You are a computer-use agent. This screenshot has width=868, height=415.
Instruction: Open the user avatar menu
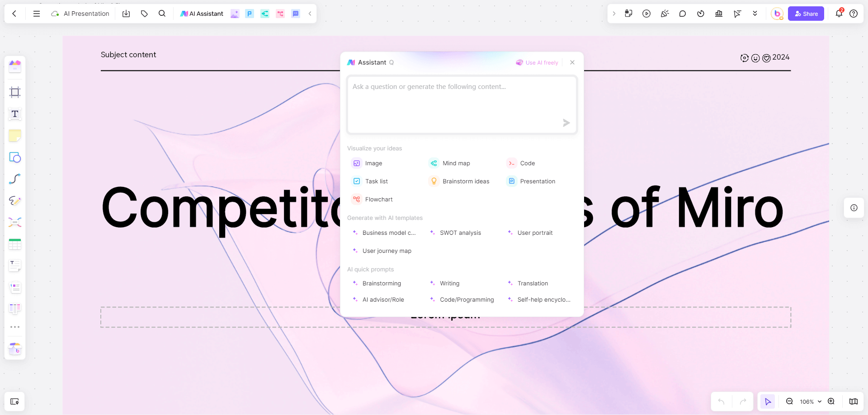pyautogui.click(x=777, y=14)
